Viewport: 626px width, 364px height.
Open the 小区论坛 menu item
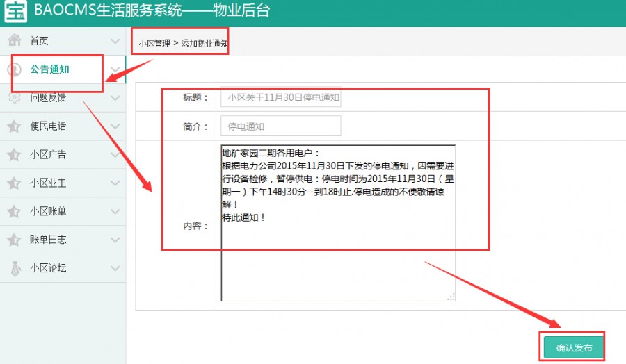click(63, 268)
